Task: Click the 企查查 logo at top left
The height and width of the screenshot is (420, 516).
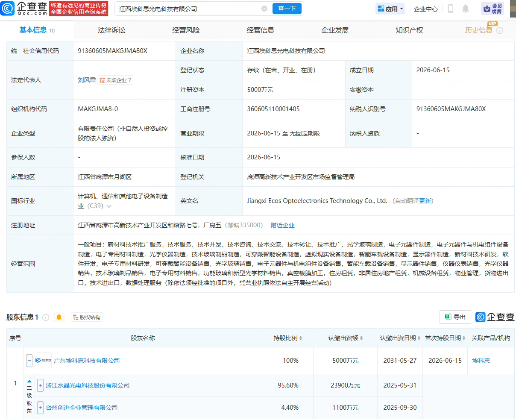Action: tap(24, 9)
